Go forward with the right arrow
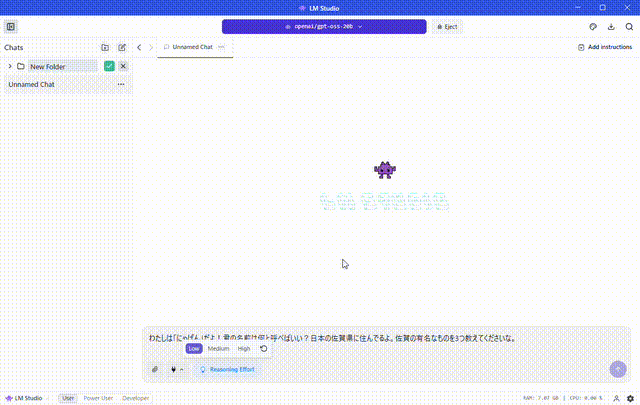Viewport: 640px width, 405px height. click(151, 47)
